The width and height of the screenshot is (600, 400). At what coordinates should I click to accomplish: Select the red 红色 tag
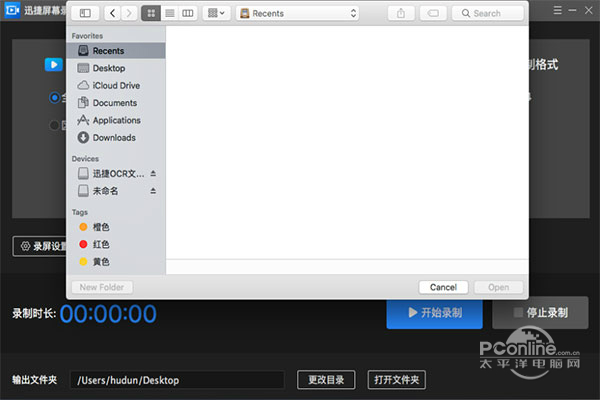click(94, 244)
